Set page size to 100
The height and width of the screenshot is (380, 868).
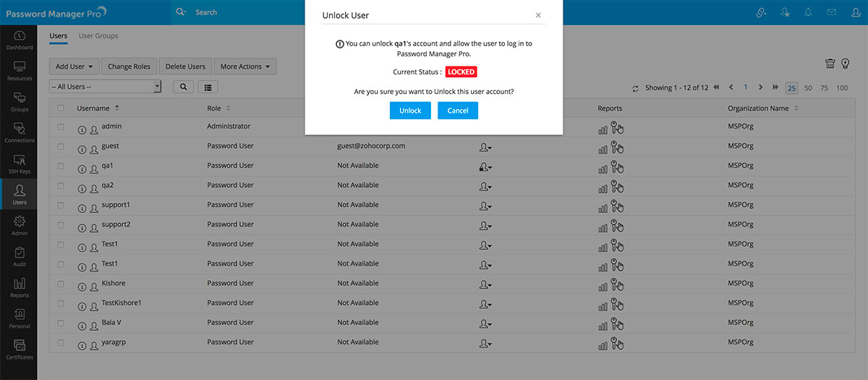tap(842, 88)
